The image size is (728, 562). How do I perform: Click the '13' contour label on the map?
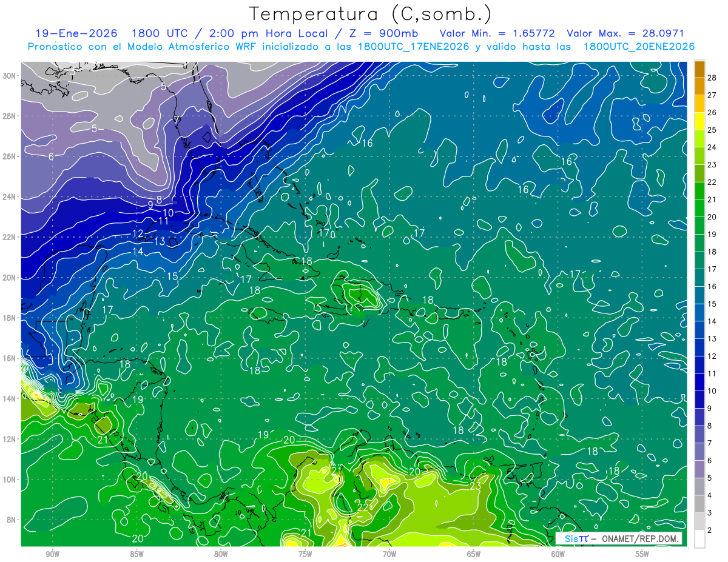click(160, 241)
